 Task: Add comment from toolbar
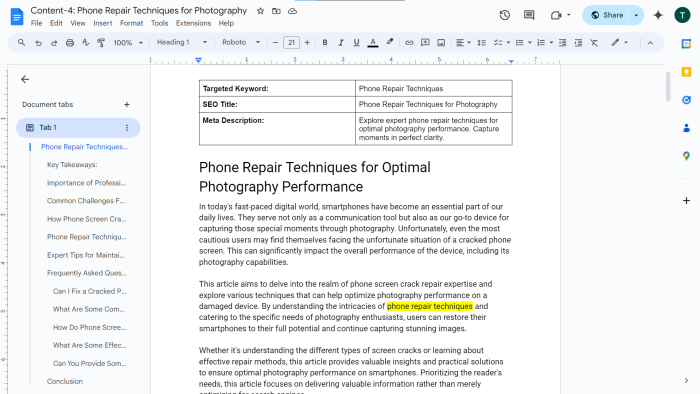tap(425, 42)
